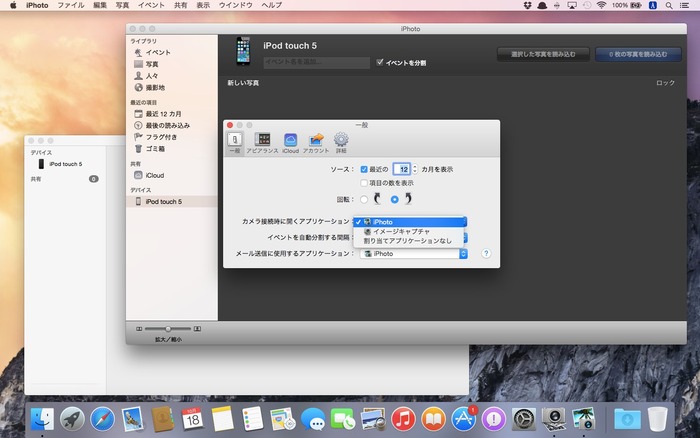
Task: Open iPhoto from the Dock
Action: point(584,419)
